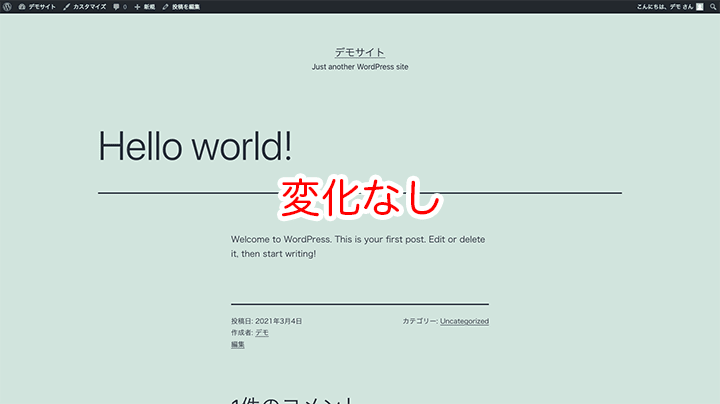
Task: Click the 投稿日: 2021年3月4日 text
Action: pos(266,321)
